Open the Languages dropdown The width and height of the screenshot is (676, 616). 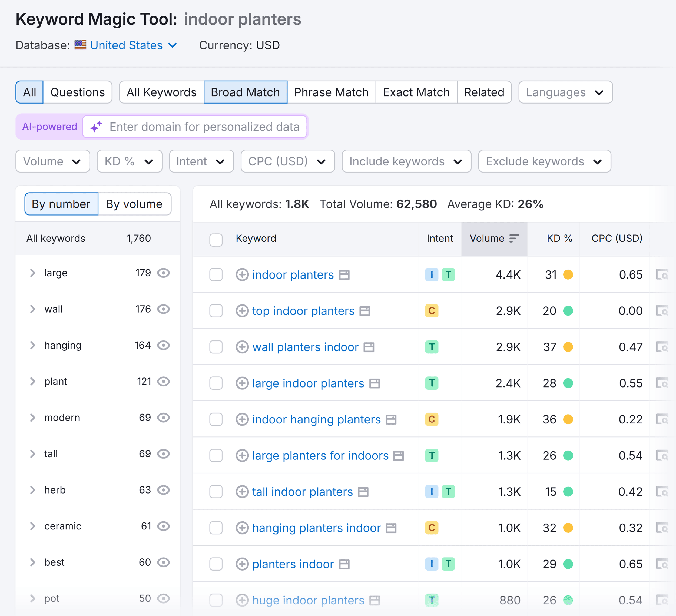click(565, 92)
